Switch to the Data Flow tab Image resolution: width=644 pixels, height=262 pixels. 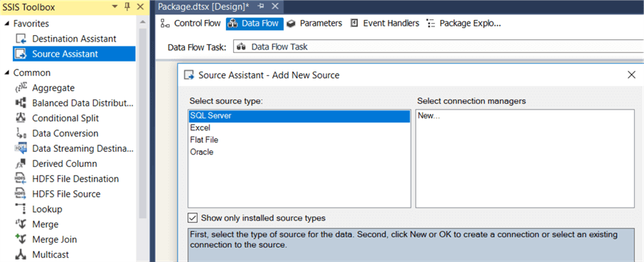[x=255, y=24]
